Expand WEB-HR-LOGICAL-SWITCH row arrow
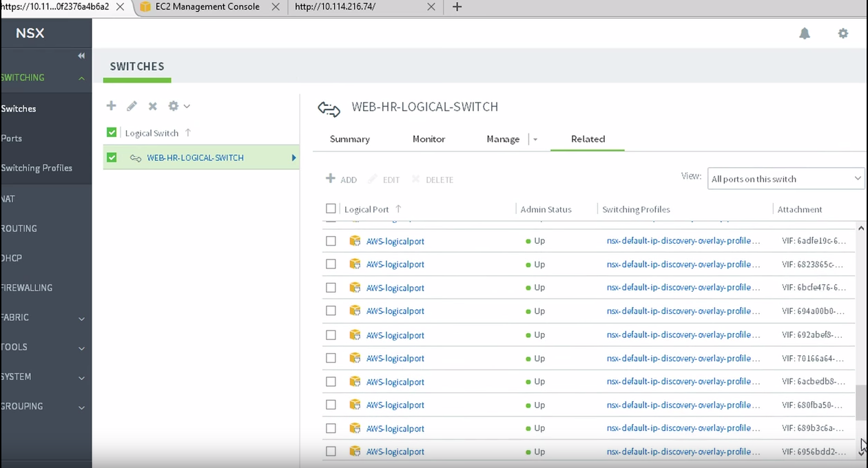868x468 pixels. 293,158
